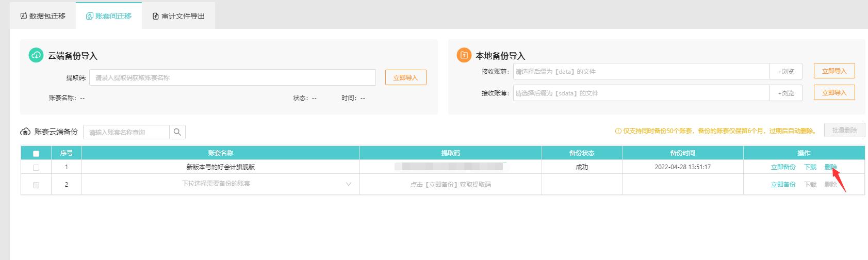
Task: Click 立即备份 link in row 2
Action: 783,185
